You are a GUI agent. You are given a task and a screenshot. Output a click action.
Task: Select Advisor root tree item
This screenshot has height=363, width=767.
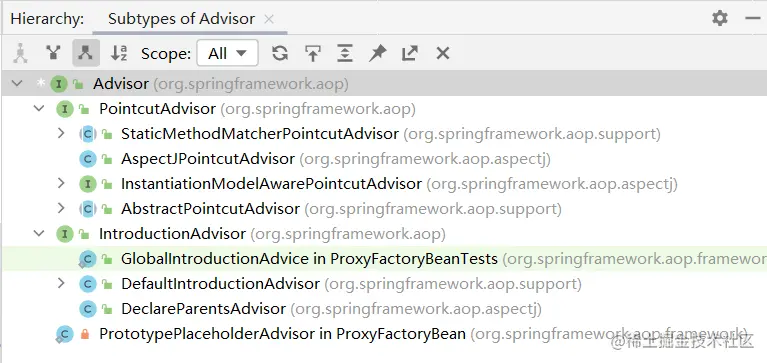pos(384,84)
